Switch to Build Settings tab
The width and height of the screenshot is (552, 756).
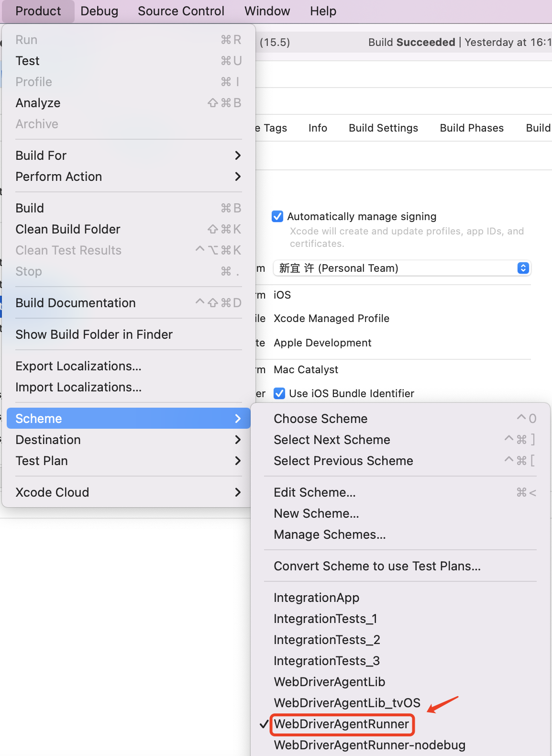pyautogui.click(x=383, y=128)
